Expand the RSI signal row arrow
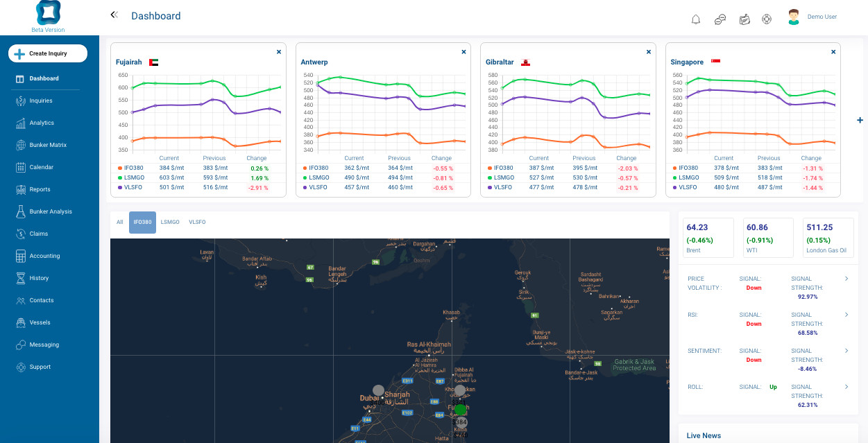 [846, 315]
